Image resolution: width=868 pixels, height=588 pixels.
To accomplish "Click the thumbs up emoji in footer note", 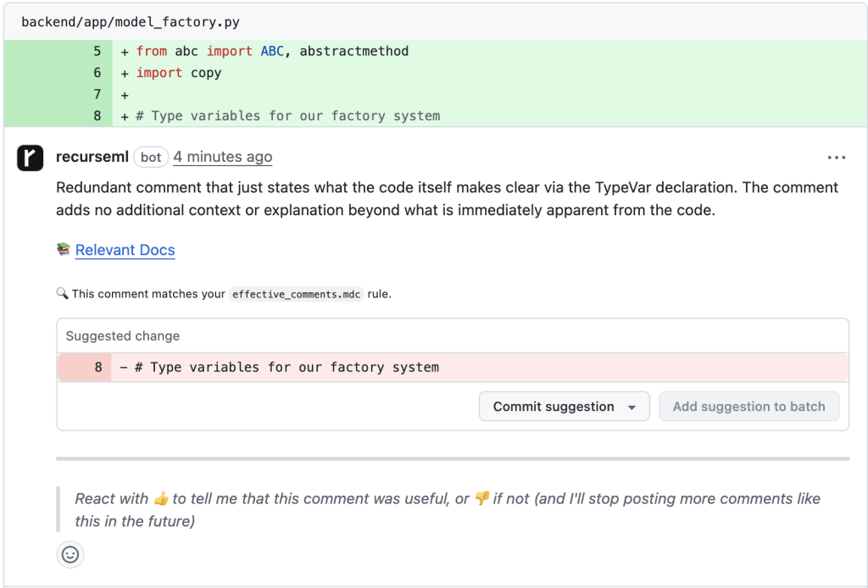I will (161, 499).
